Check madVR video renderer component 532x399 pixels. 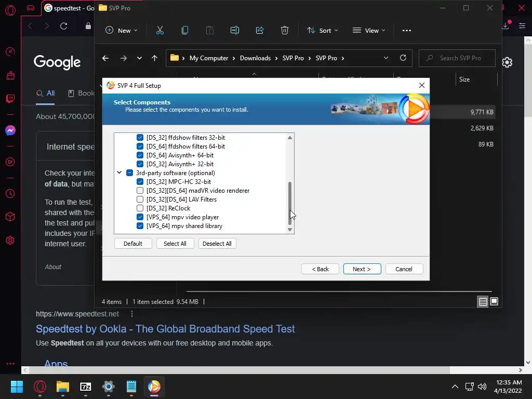140,190
